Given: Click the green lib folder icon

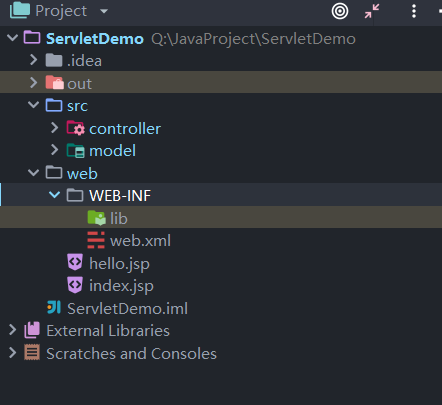Looking at the screenshot, I should click(97, 218).
